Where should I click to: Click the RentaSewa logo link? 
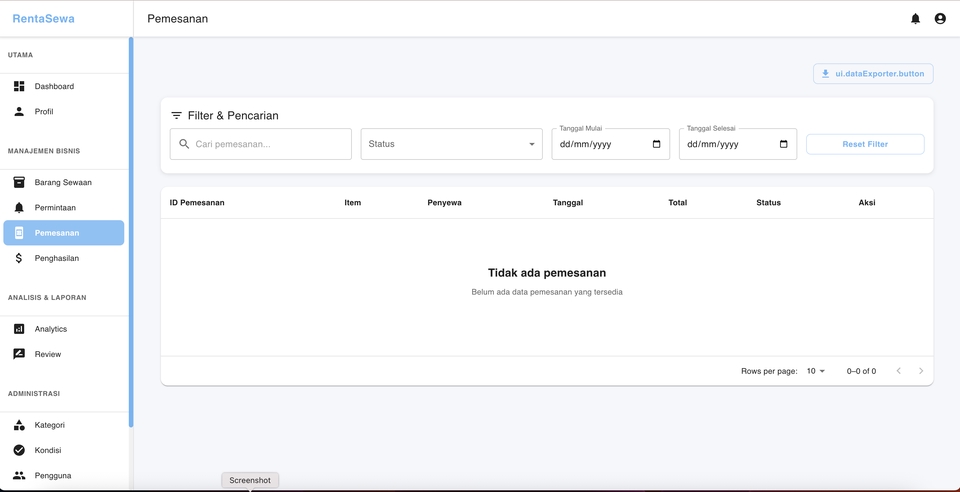pyautogui.click(x=43, y=19)
